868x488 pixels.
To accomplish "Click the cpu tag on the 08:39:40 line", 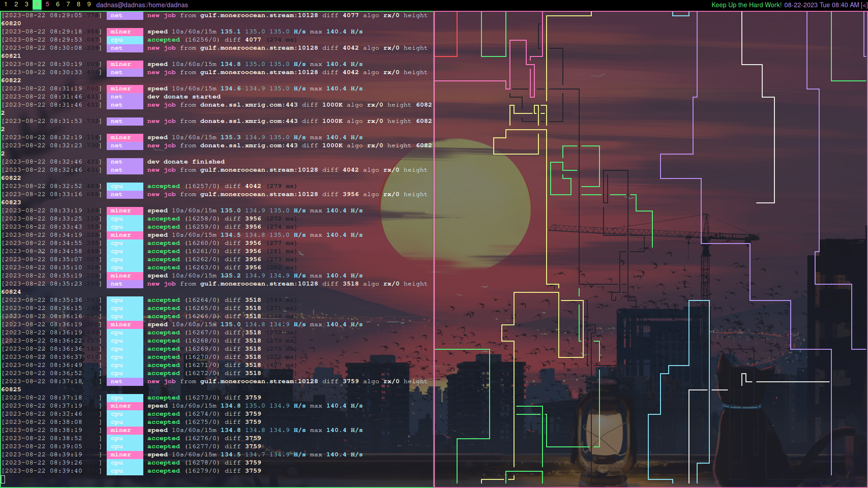I will pos(125,471).
